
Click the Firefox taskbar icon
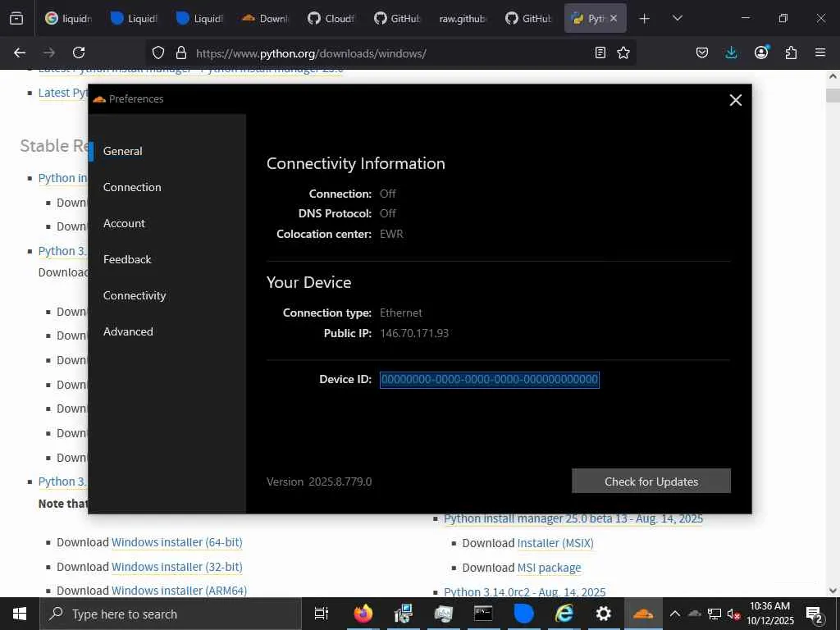[363, 614]
